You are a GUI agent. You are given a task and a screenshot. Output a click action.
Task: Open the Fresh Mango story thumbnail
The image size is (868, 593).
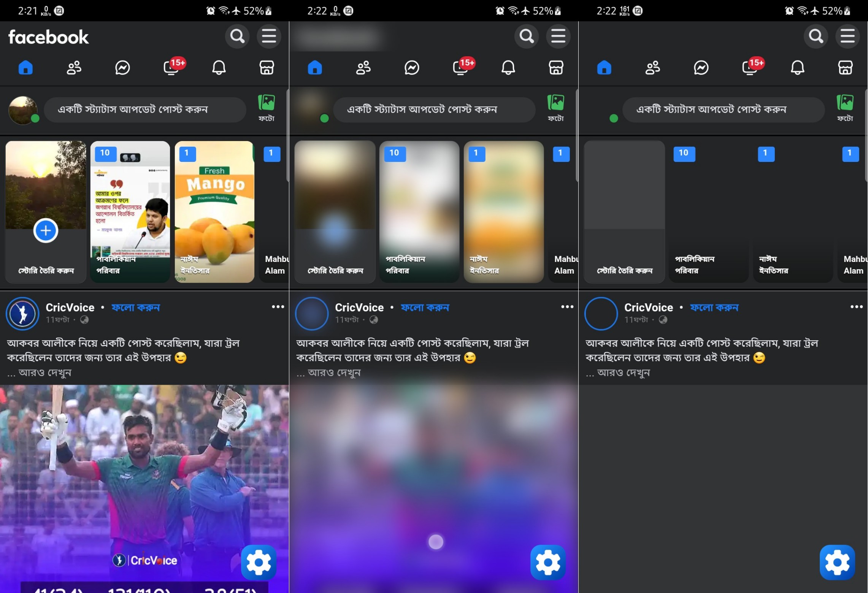(214, 212)
